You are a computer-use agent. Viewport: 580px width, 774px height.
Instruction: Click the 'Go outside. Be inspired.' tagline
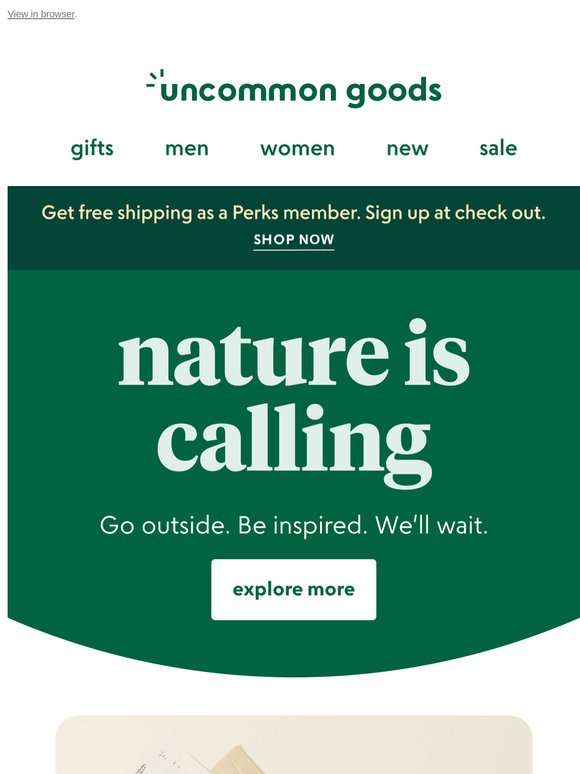pyautogui.click(x=233, y=525)
